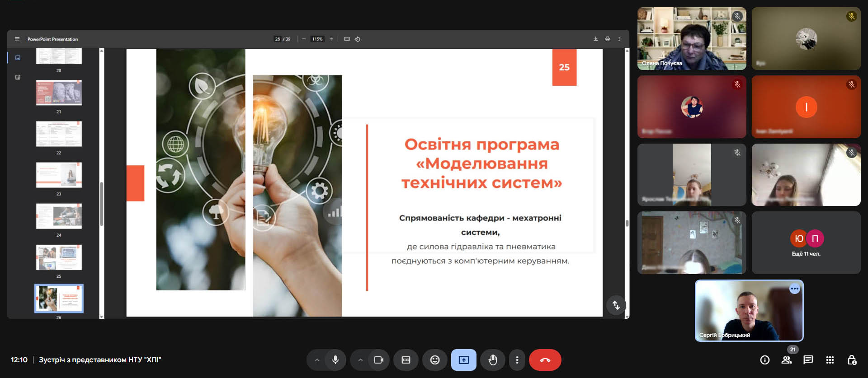Click the document vertical scrollbar thumb
This screenshot has height=378, width=868.
[627, 223]
